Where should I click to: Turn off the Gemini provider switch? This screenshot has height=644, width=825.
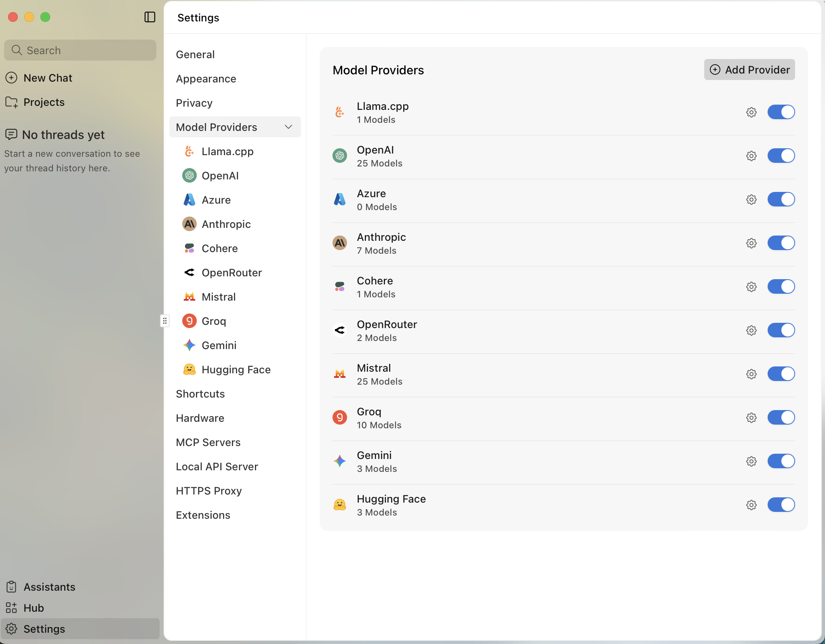(781, 461)
